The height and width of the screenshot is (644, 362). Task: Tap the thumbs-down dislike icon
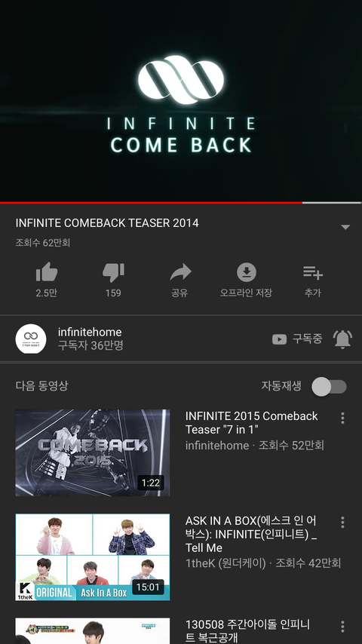click(113, 272)
